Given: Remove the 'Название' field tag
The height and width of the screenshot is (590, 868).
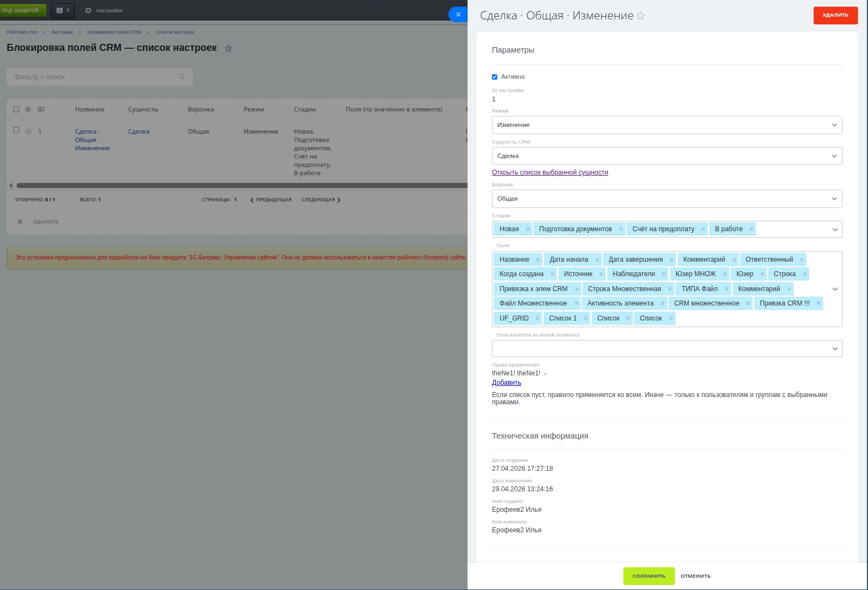Looking at the screenshot, I should click(x=538, y=260).
